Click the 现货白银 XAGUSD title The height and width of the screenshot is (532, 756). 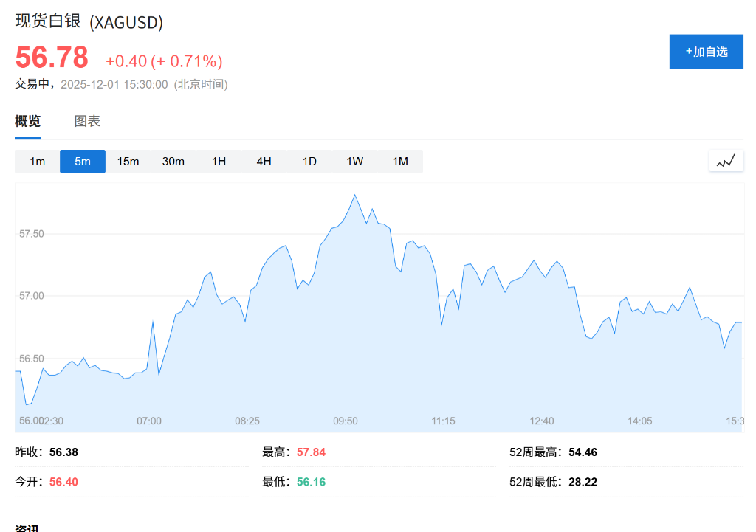tap(89, 23)
